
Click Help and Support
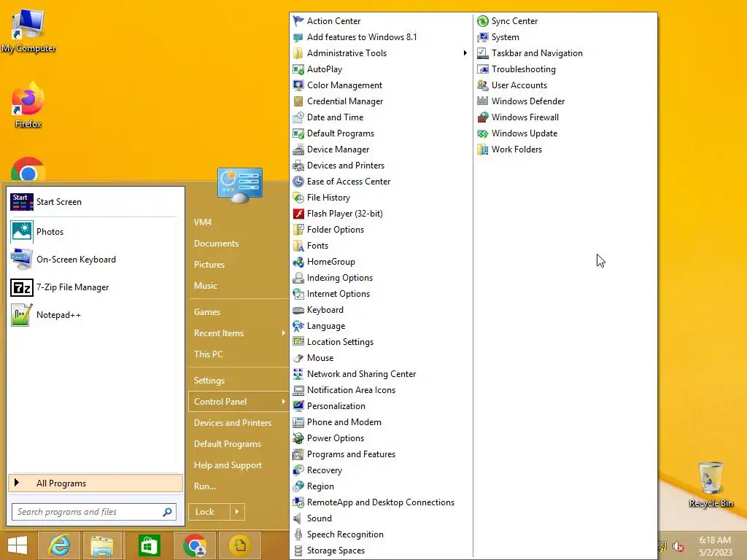click(x=228, y=465)
